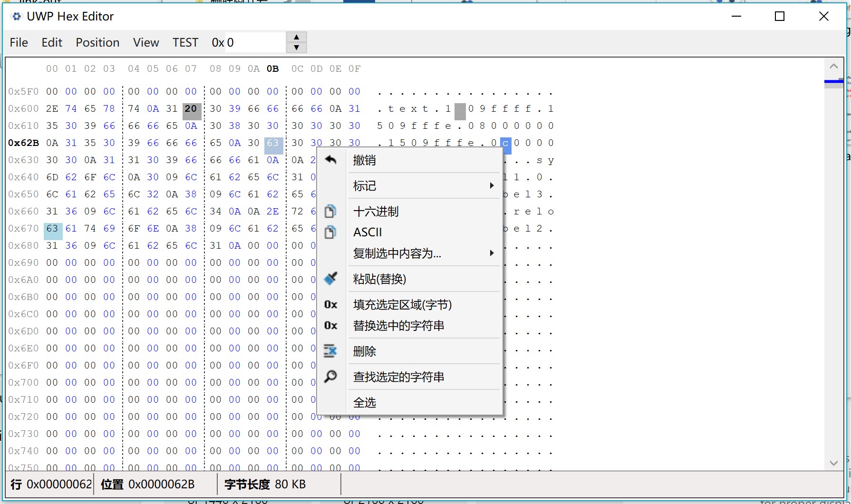This screenshot has height=504, width=851.
Task: Click the copy icon beside 十六进制
Action: [330, 211]
